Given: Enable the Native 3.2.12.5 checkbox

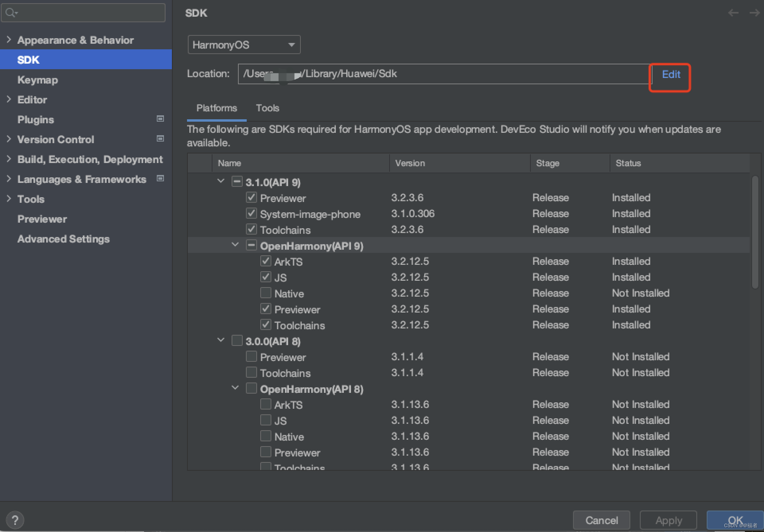Looking at the screenshot, I should [x=265, y=293].
